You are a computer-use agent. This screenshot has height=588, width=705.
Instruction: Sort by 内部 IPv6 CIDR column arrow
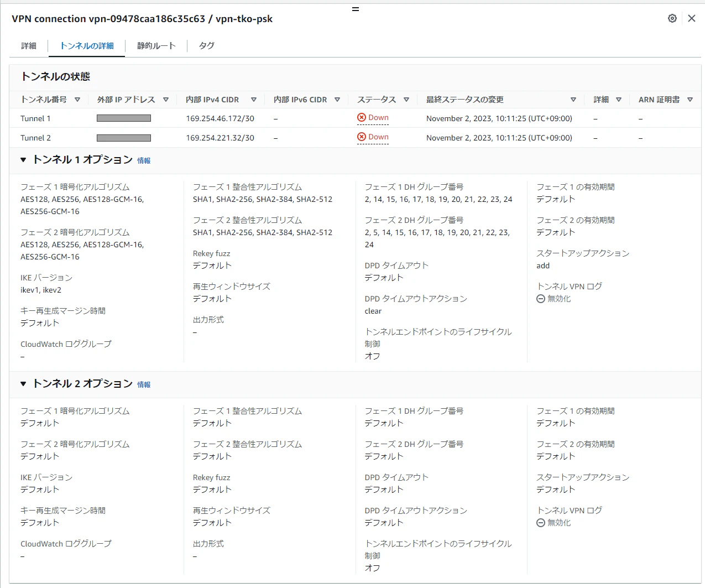click(337, 100)
